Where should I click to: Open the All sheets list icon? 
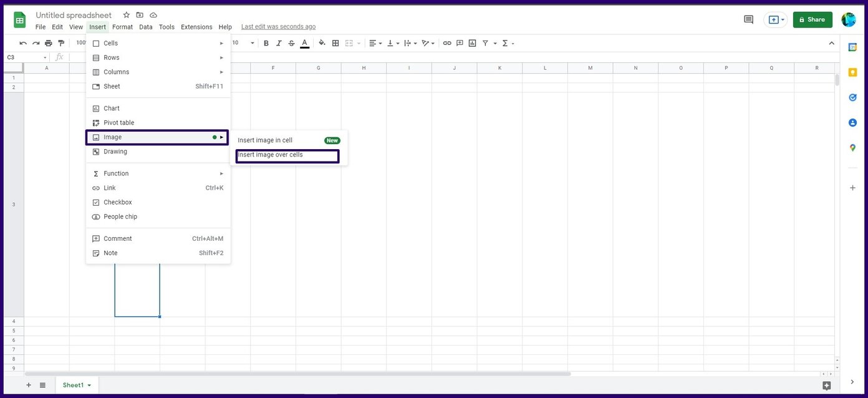click(x=42, y=385)
